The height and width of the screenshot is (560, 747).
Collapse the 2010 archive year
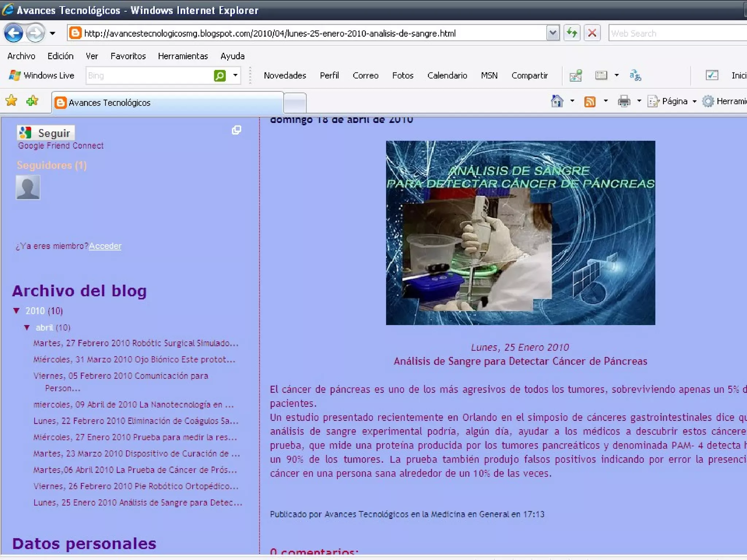point(16,311)
